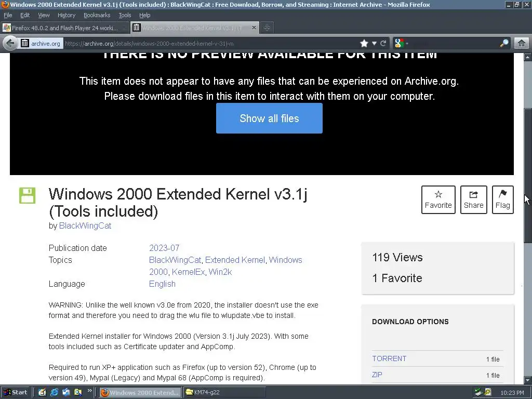Viewport: 532px width, 399px height.
Task: Flag this item
Action: click(x=503, y=199)
